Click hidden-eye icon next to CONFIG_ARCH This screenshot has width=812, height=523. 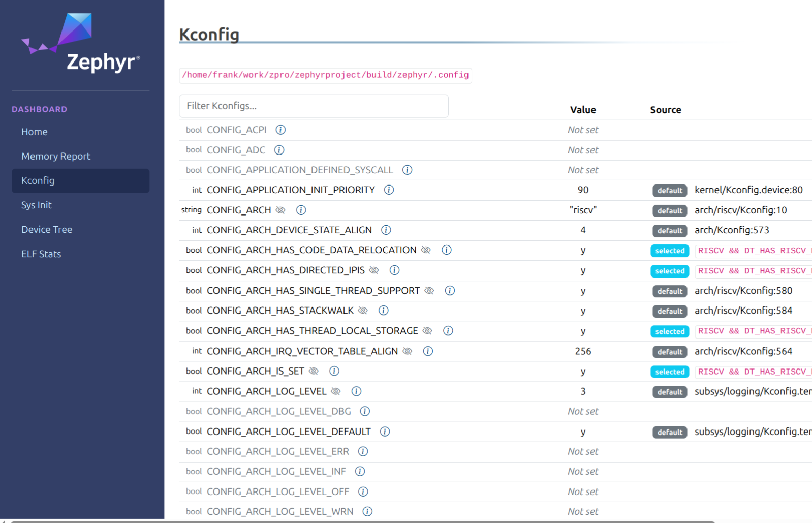(280, 210)
